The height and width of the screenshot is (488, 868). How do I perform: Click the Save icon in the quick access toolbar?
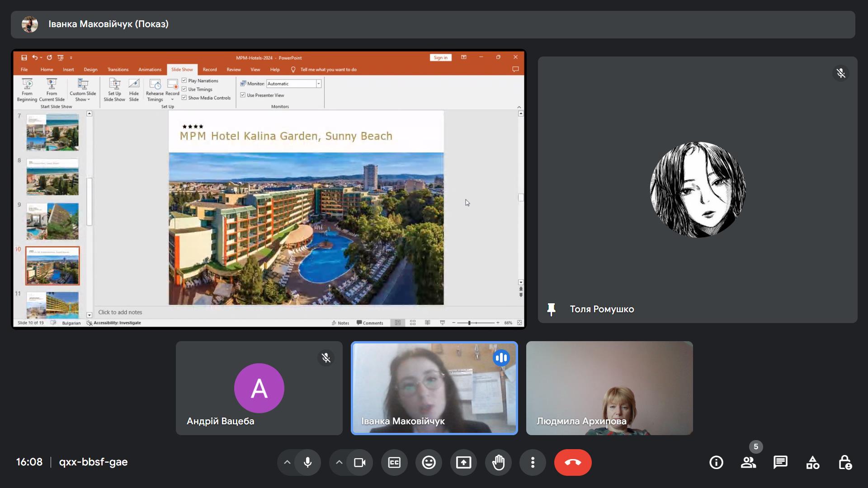coord(24,57)
